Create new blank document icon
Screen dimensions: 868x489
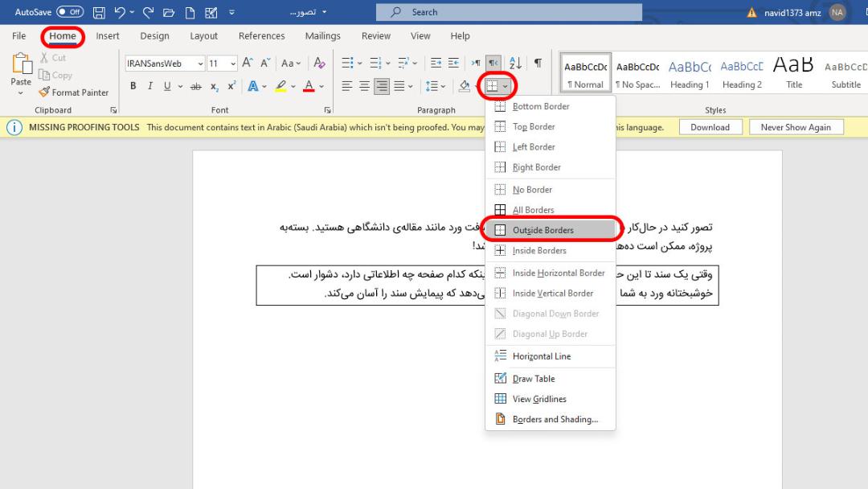(x=190, y=12)
